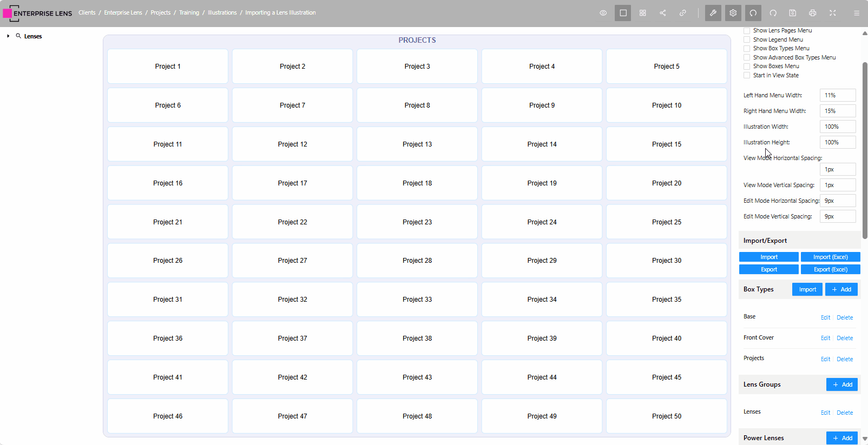Click the save disk icon
868x445 pixels.
(793, 13)
